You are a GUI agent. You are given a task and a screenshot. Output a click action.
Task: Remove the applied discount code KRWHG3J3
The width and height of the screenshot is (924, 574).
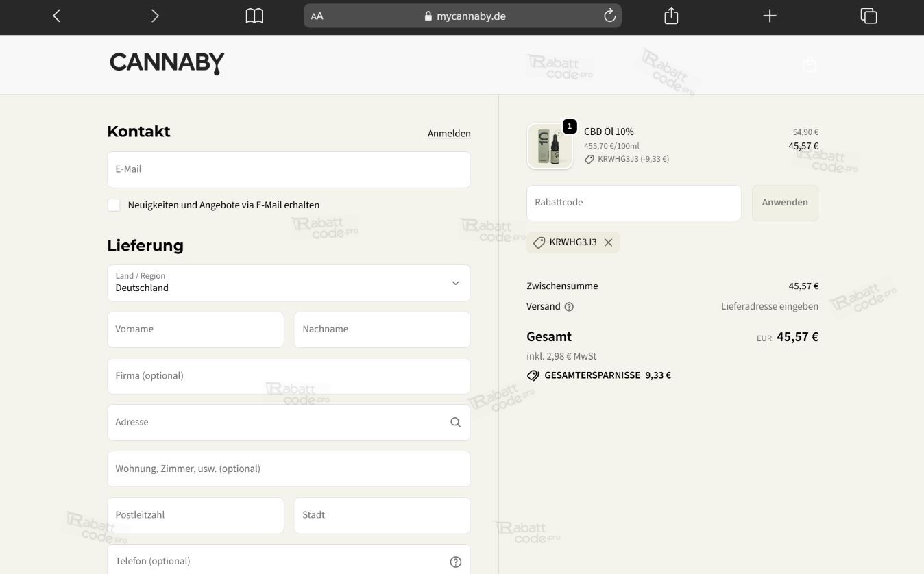[608, 242]
